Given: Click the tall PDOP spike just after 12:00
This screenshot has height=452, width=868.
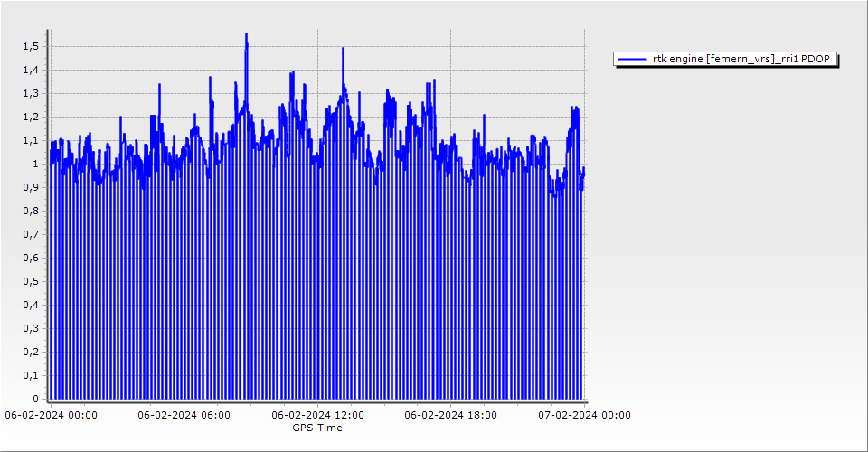Looking at the screenshot, I should 343,50.
